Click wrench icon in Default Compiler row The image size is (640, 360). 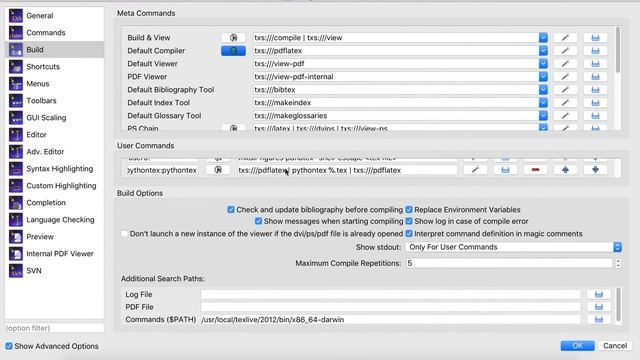click(565, 51)
